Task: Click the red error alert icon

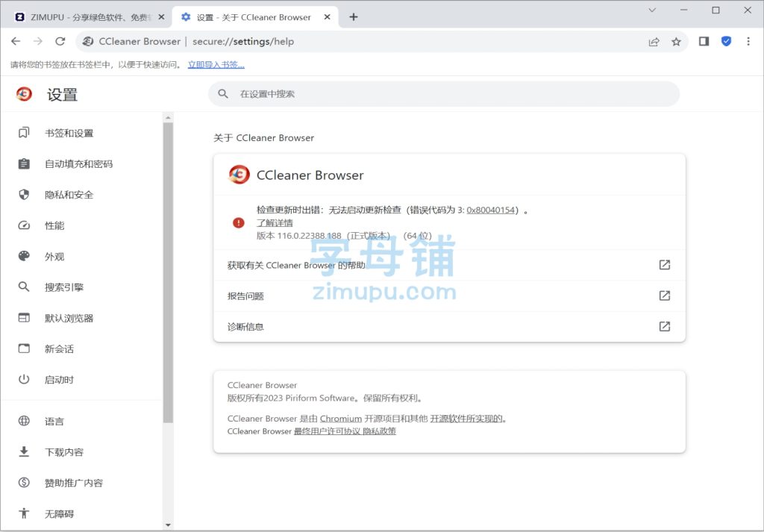Action: 238,222
